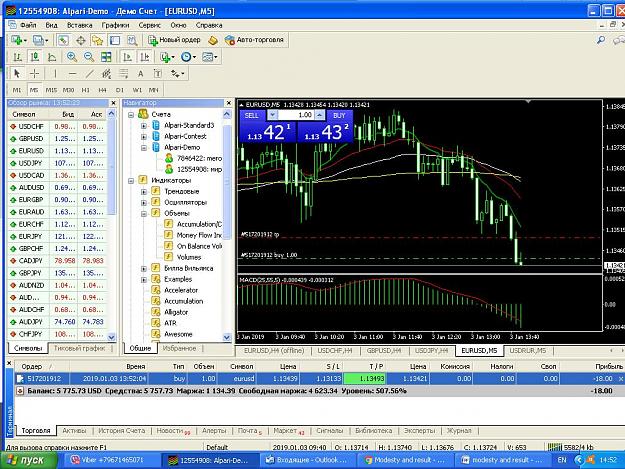This screenshot has height=469, width=625.
Task: Expand the Alpari-Contest node
Action: coord(143,137)
